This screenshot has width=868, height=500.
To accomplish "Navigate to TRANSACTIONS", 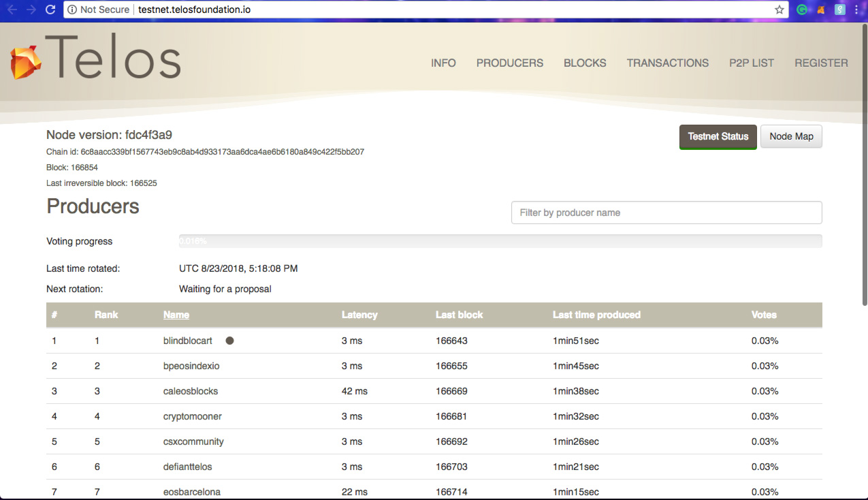I will (x=668, y=63).
